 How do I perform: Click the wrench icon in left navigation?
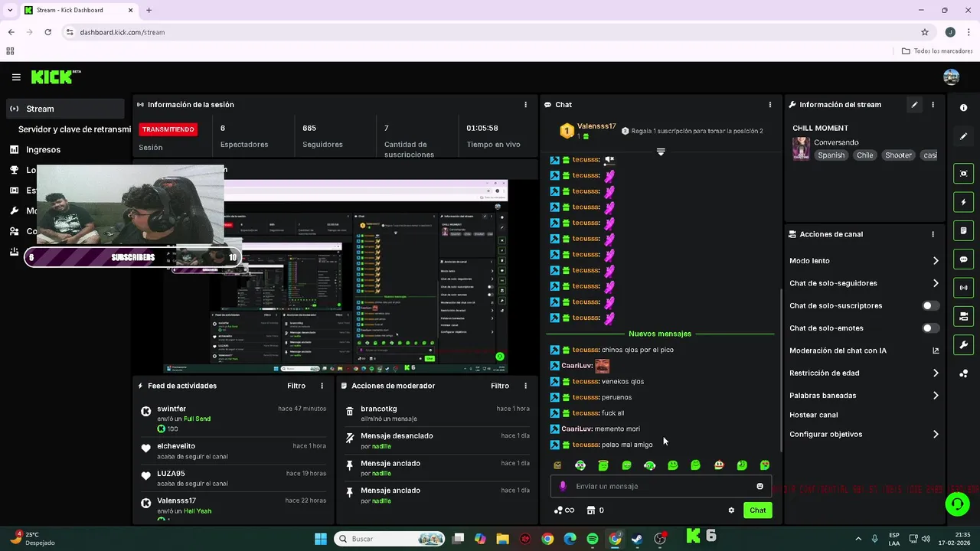[x=14, y=210]
